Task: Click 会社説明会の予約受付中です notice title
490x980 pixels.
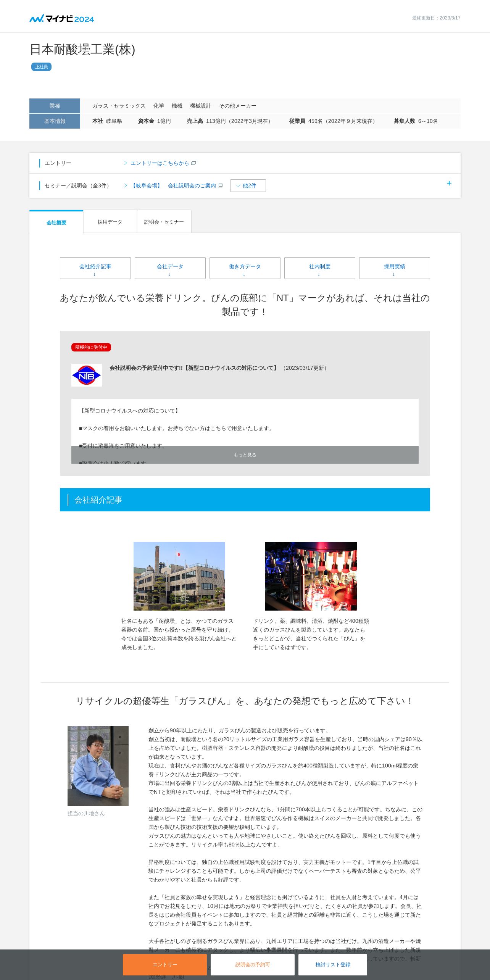Action: click(x=194, y=368)
